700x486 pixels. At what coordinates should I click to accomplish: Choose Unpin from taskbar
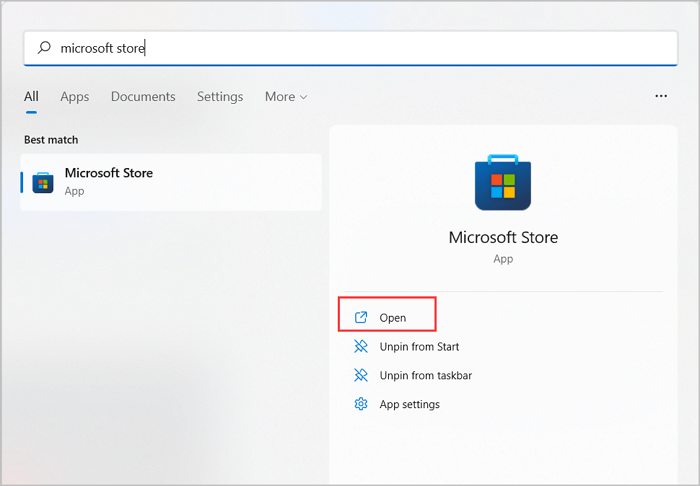click(x=425, y=375)
